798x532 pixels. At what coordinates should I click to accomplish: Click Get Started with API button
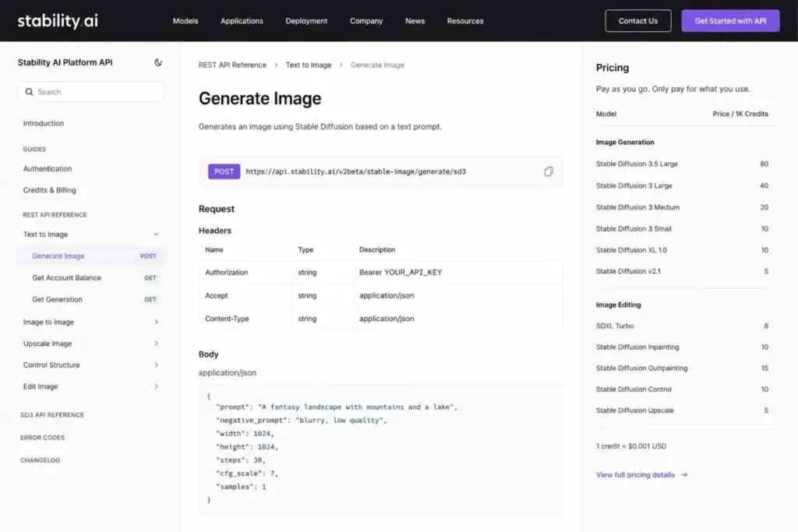point(730,21)
